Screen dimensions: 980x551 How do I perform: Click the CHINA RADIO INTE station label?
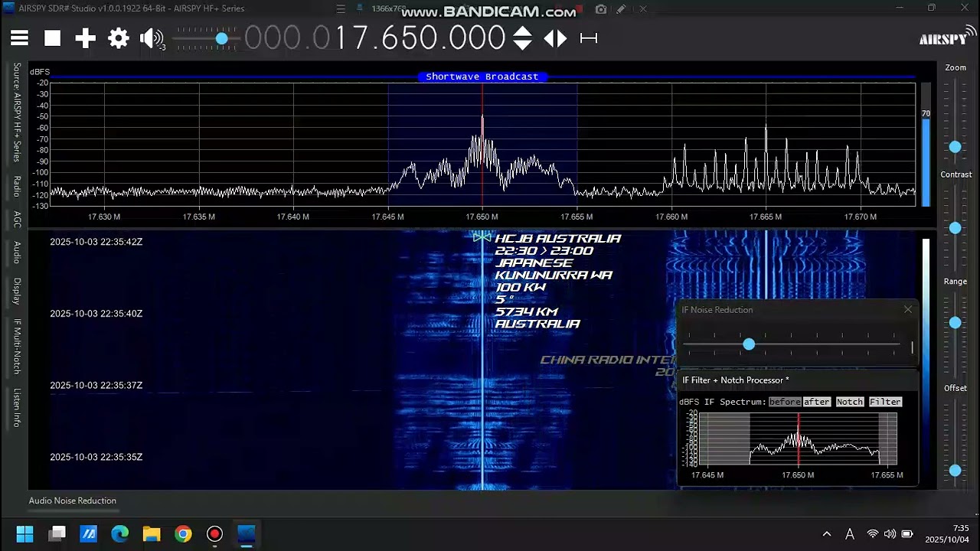pos(607,360)
